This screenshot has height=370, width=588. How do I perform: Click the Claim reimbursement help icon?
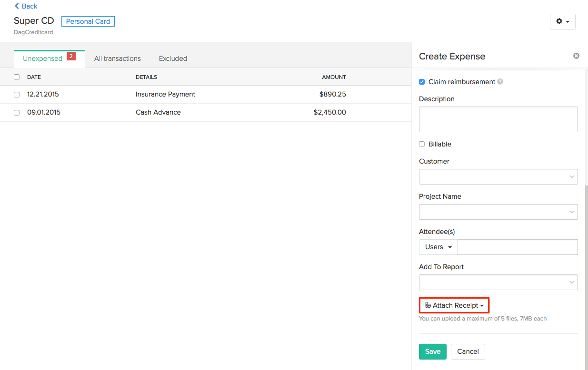[500, 81]
